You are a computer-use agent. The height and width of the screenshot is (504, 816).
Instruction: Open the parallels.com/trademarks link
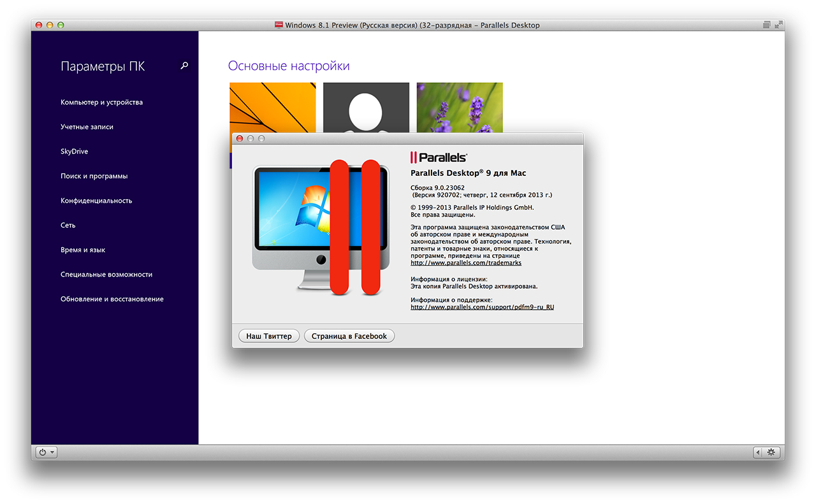[465, 263]
